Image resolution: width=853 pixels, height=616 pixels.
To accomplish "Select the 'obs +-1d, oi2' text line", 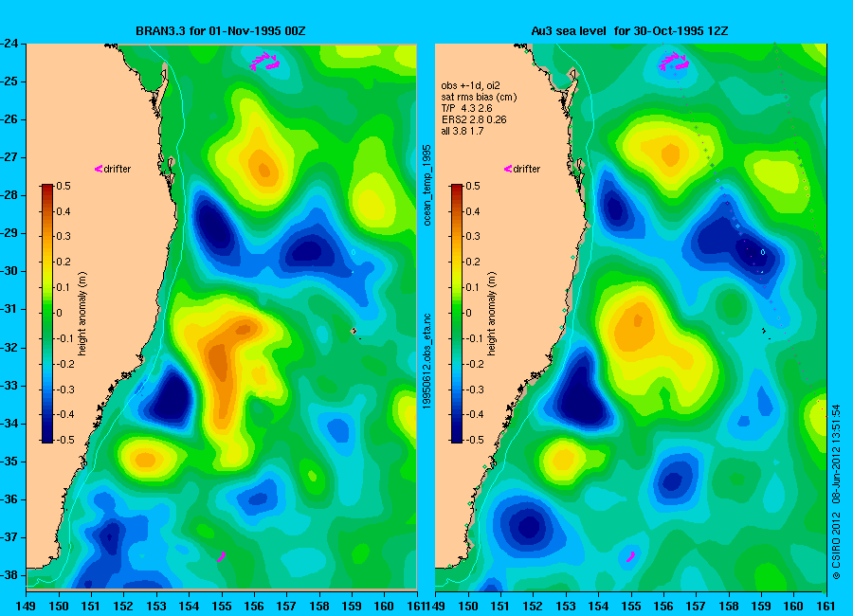I will tap(470, 85).
